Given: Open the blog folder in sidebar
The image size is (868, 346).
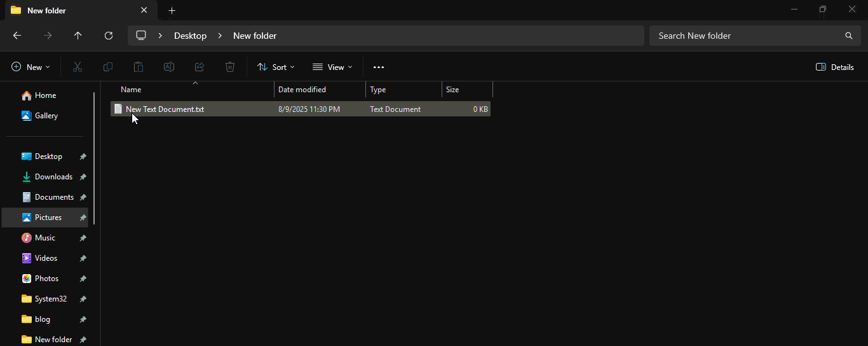Looking at the screenshot, I should coord(44,319).
